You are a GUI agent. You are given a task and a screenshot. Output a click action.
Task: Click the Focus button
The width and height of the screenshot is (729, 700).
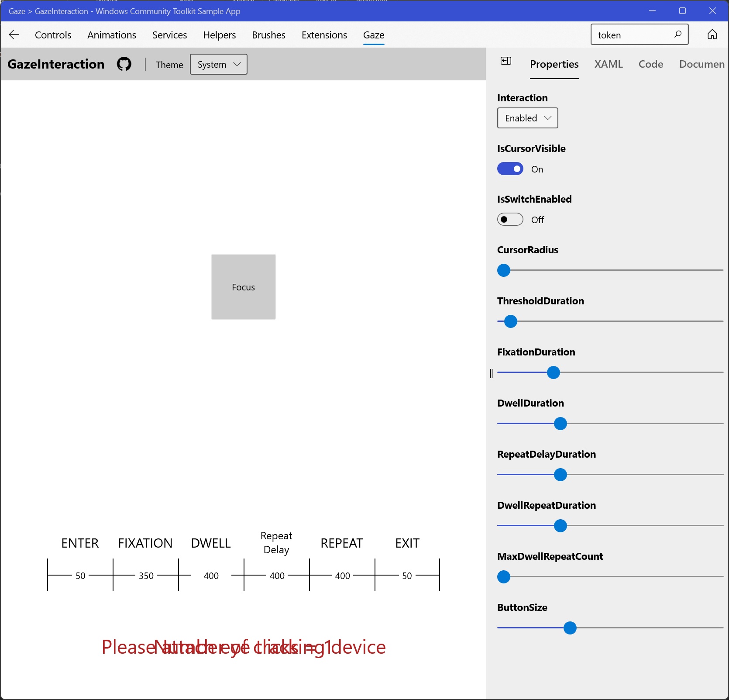pyautogui.click(x=244, y=287)
